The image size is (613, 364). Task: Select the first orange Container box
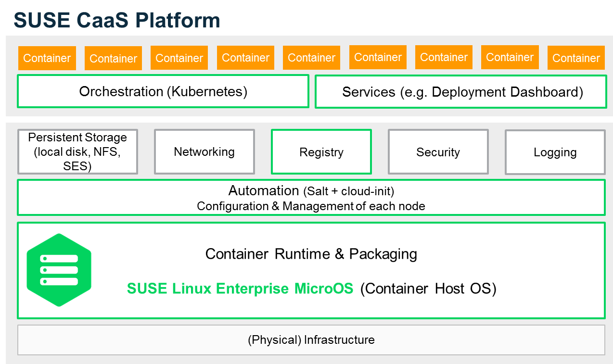(x=47, y=58)
